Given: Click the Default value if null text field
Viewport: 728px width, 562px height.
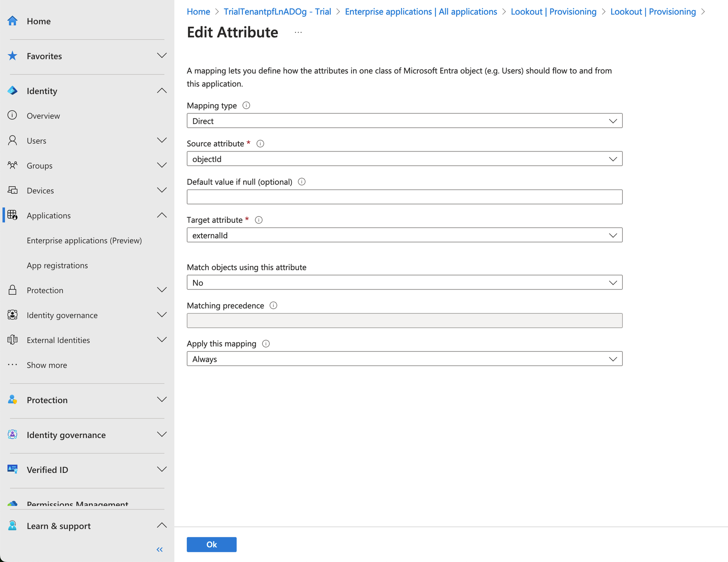Looking at the screenshot, I should point(404,197).
